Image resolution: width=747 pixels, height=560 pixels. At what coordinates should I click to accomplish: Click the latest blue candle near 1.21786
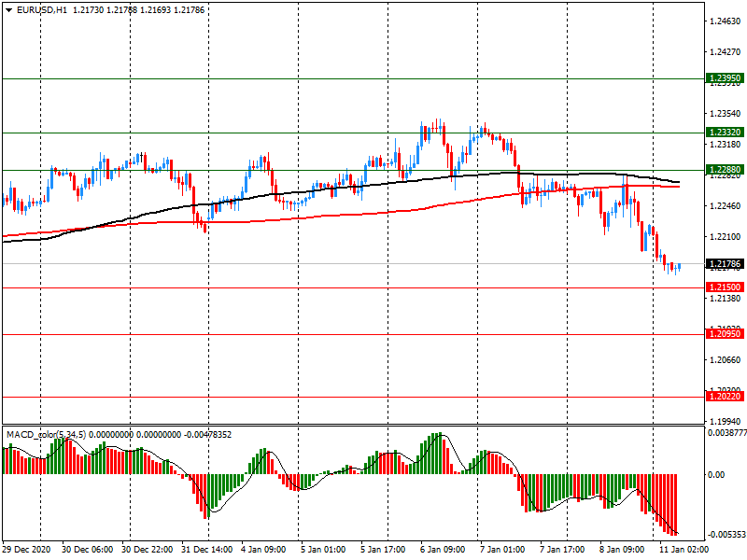pos(679,267)
